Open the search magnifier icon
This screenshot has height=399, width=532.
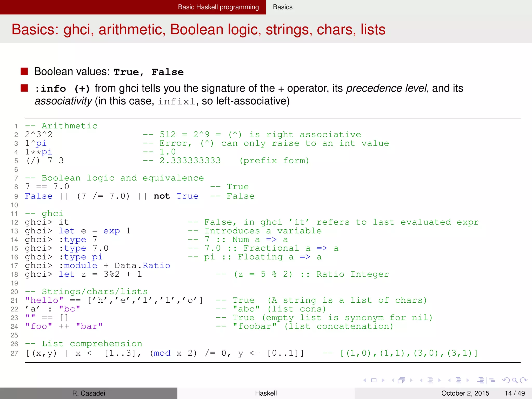(515, 380)
